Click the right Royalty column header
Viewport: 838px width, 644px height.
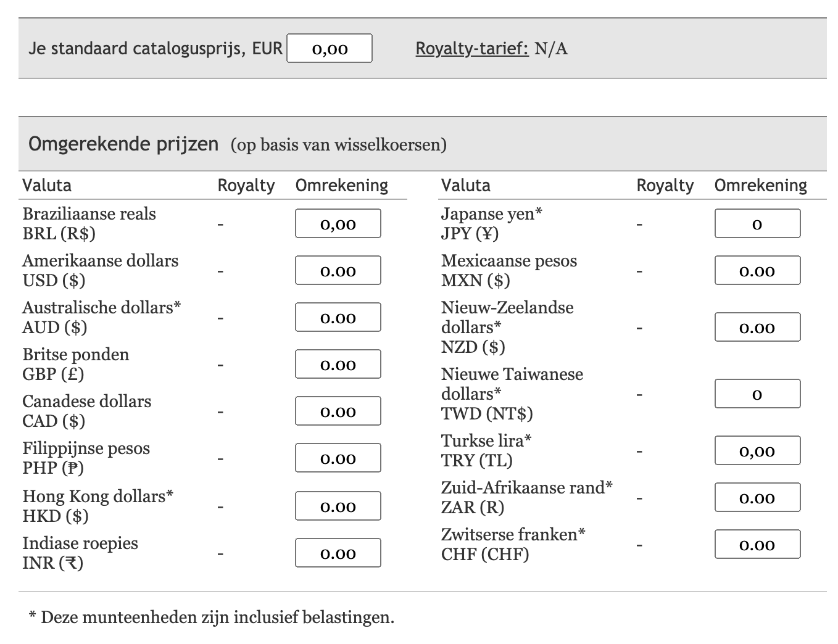click(x=665, y=186)
